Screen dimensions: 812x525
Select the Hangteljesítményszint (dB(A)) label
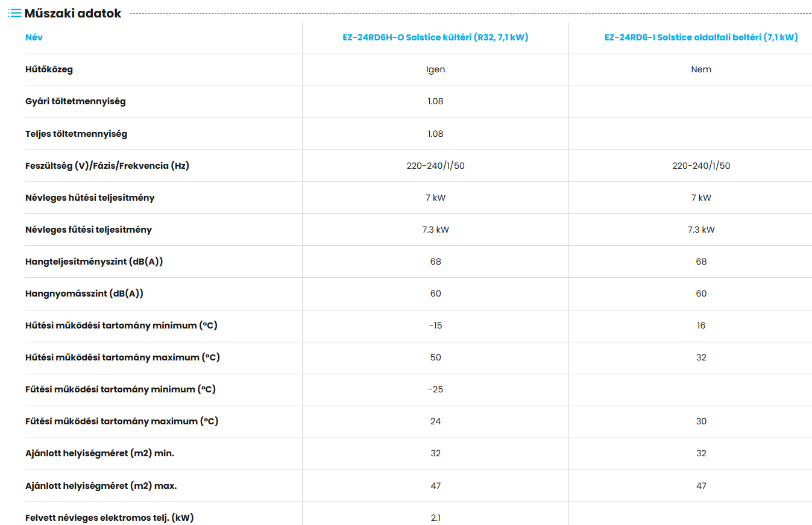coord(94,262)
